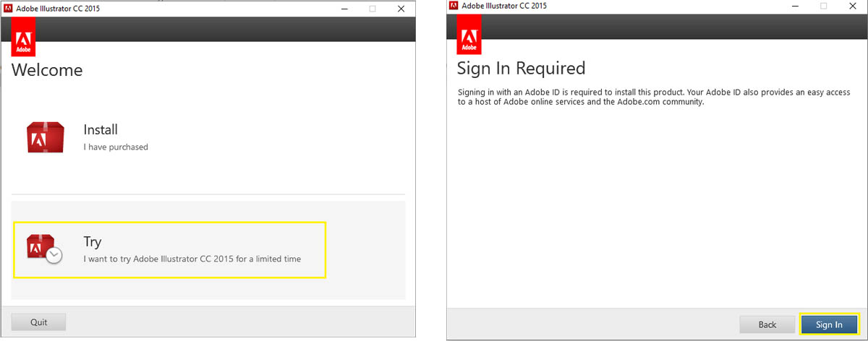Click the Sign In button
Viewport: 868px width, 341px height.
coord(829,324)
